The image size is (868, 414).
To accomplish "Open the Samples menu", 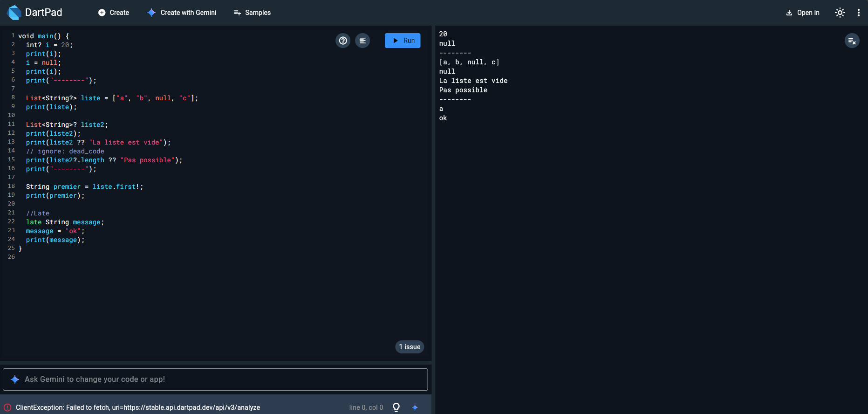I will point(252,13).
